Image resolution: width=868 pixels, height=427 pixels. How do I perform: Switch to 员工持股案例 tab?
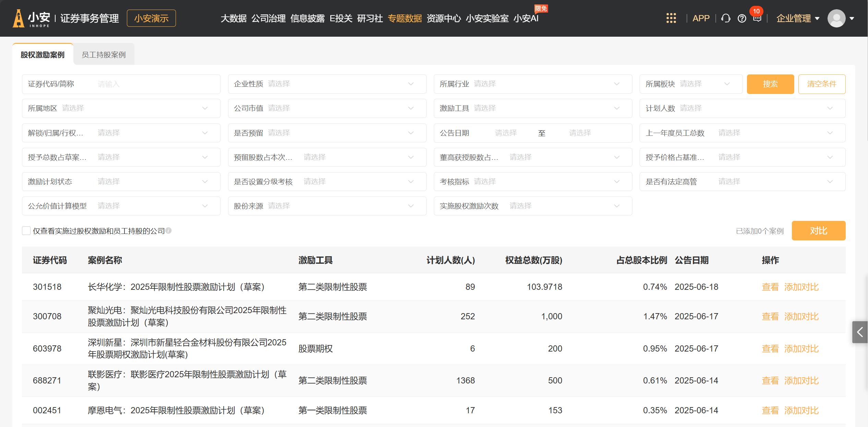pyautogui.click(x=104, y=55)
